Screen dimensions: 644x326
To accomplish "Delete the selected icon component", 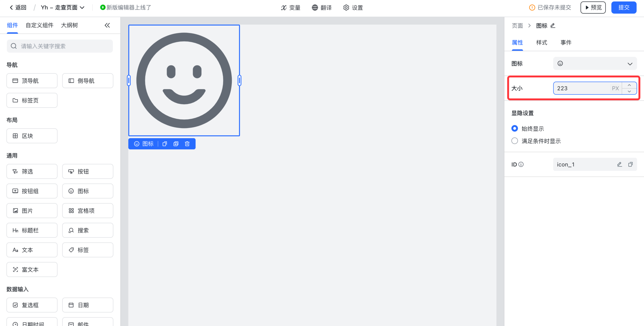I will [x=187, y=144].
